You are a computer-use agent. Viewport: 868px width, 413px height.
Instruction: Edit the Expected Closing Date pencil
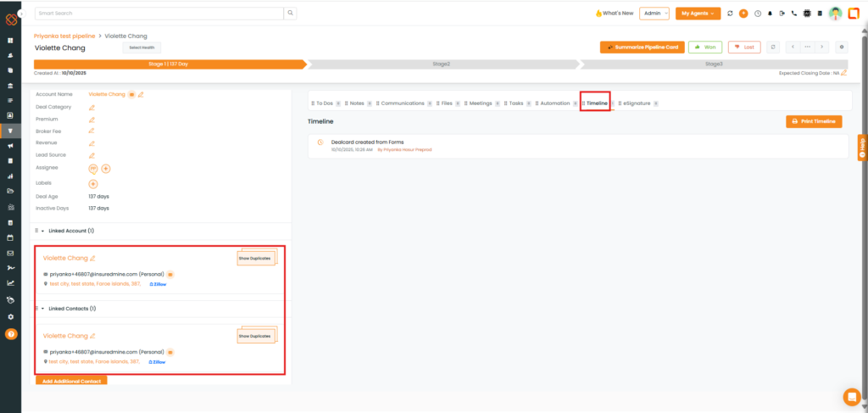(843, 73)
